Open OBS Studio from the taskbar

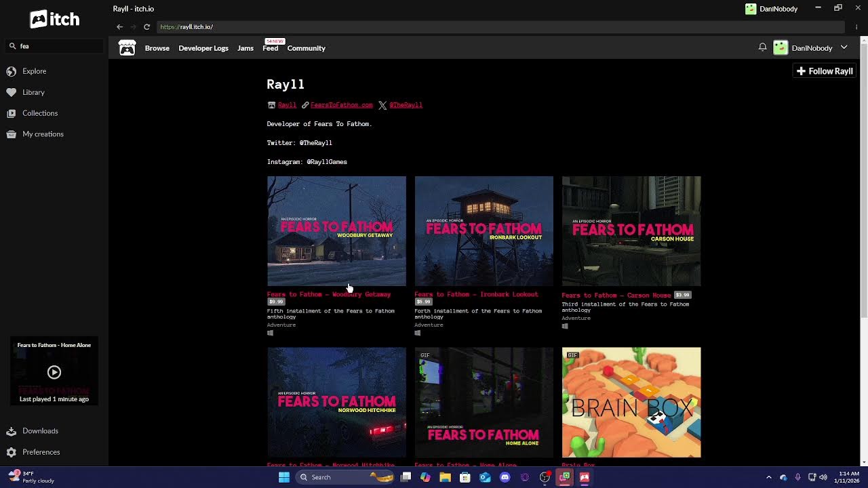[545, 477]
